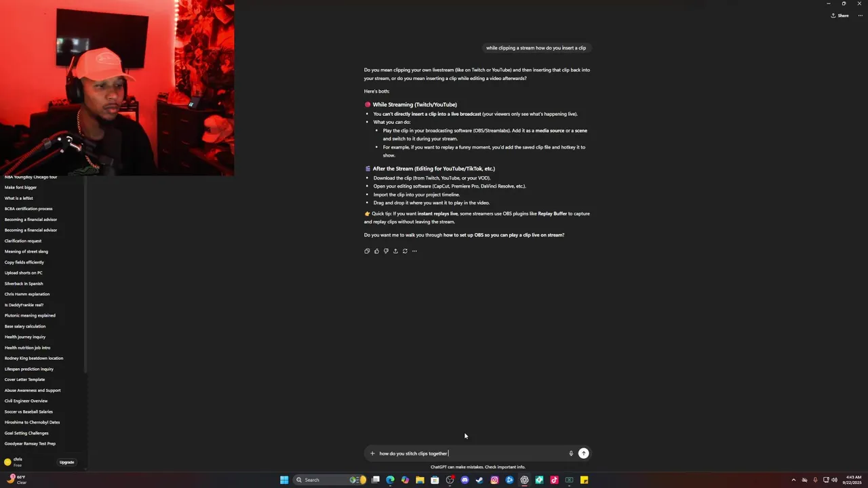
Task: Click the user message bubble about clipping
Action: [536, 48]
